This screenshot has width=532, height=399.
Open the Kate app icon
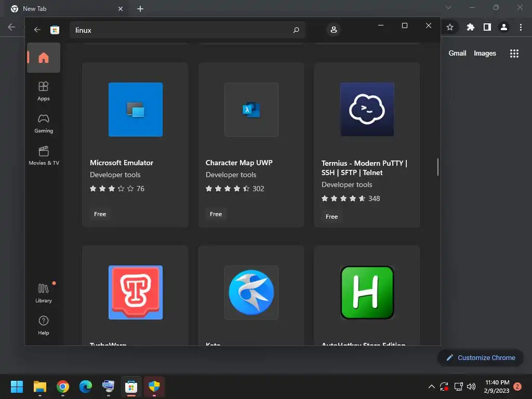(x=251, y=292)
